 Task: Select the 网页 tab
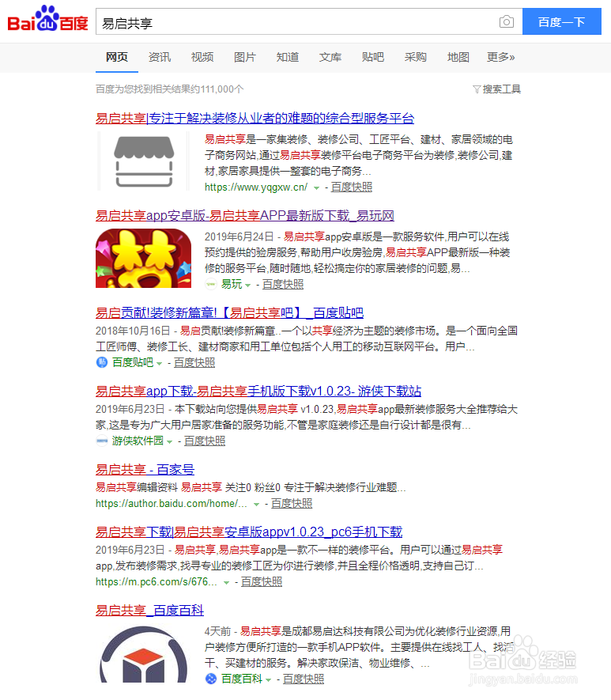click(117, 57)
